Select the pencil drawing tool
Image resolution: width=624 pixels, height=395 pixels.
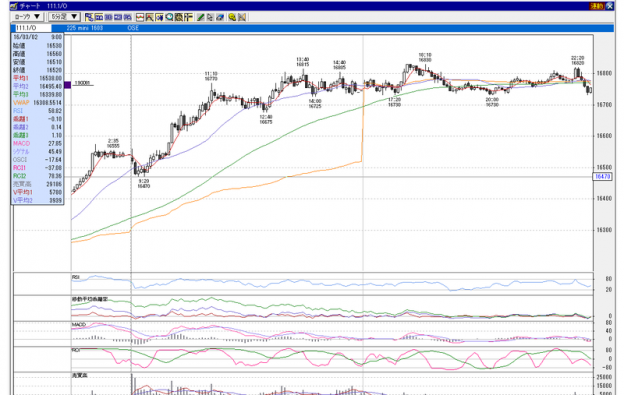200,17
